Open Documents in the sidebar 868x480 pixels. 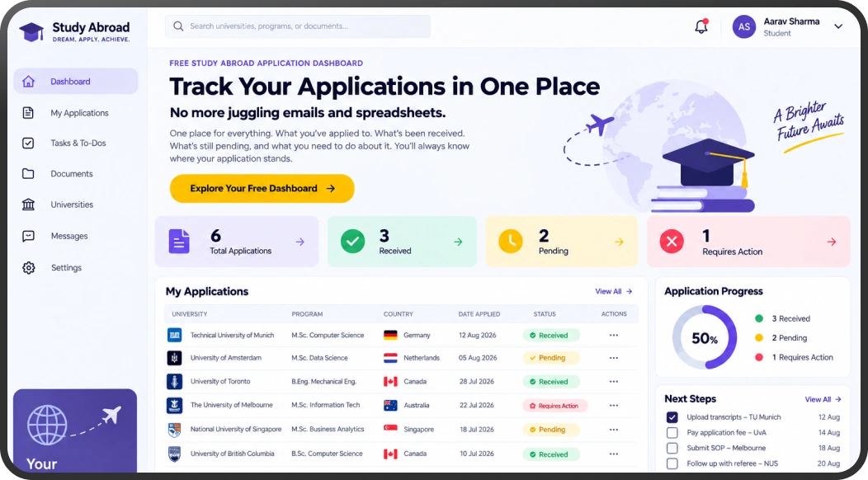point(76,173)
